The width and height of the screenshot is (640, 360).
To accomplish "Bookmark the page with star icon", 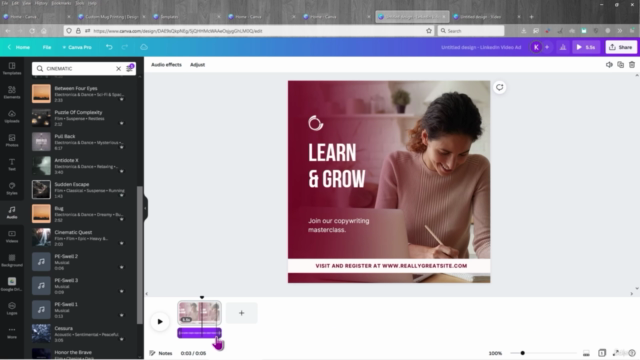I will (x=429, y=31).
